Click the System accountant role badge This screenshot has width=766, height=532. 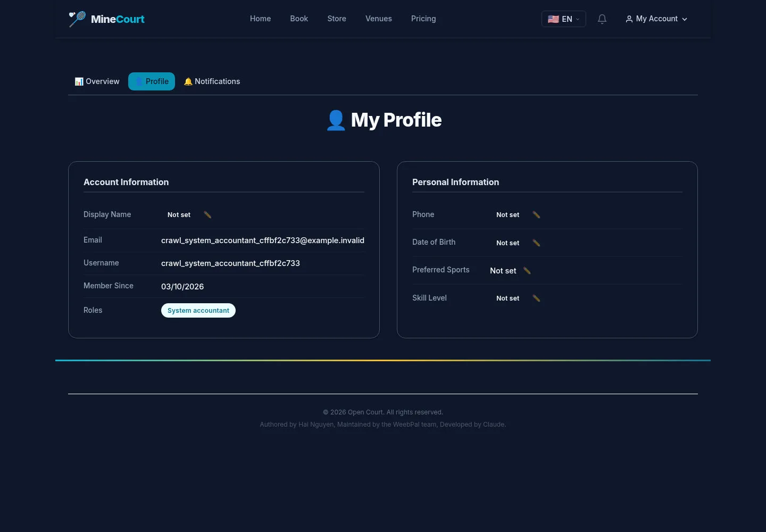pos(198,311)
